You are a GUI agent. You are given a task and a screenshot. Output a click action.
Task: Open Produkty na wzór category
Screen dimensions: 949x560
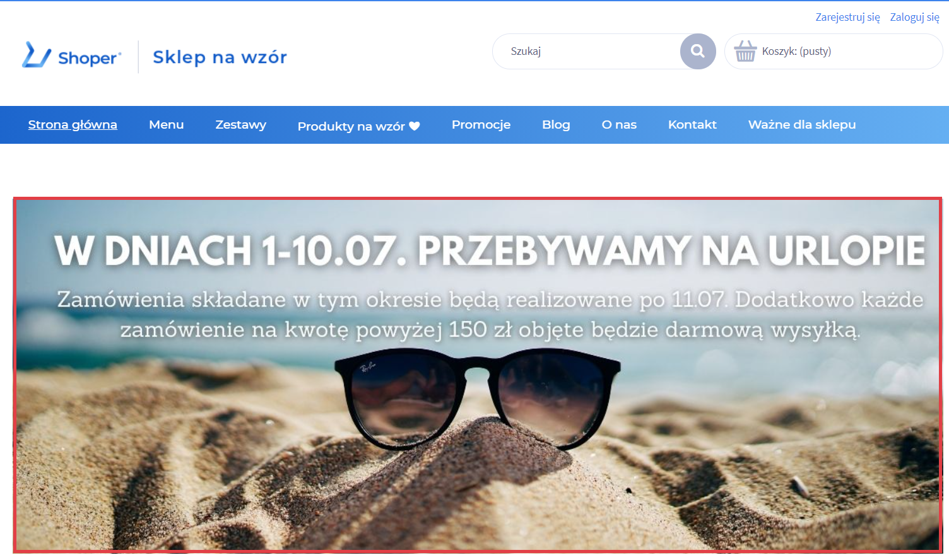pyautogui.click(x=351, y=126)
